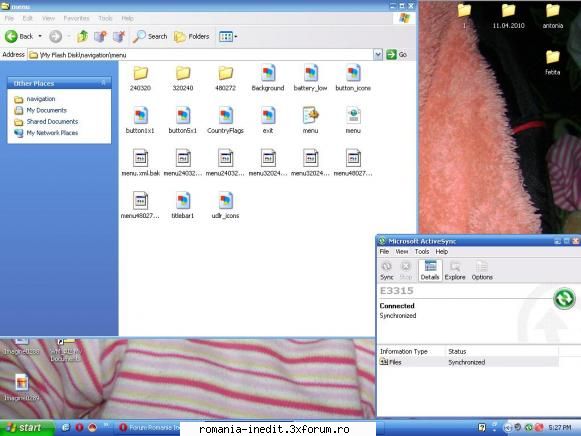Click the taskbar clock showing 5:27 PM

560,428
